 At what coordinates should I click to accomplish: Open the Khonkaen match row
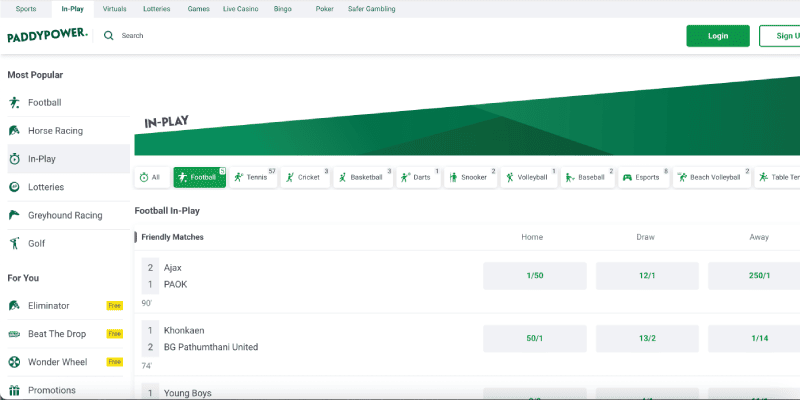[x=184, y=330]
